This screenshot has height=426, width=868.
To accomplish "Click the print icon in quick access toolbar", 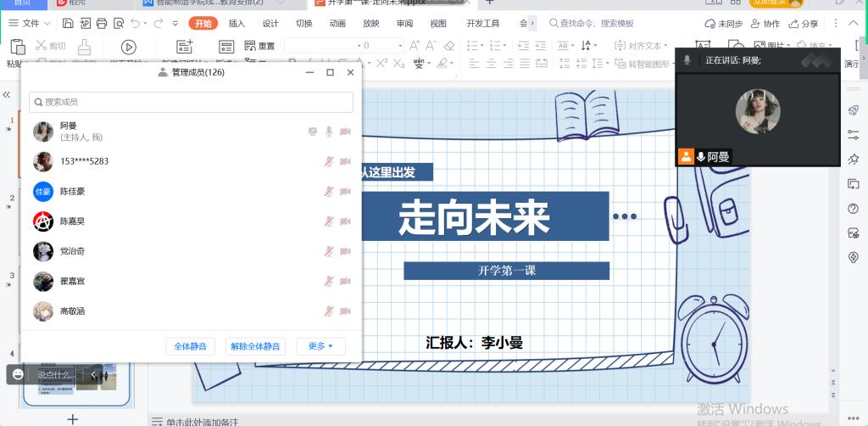I will pos(102,24).
